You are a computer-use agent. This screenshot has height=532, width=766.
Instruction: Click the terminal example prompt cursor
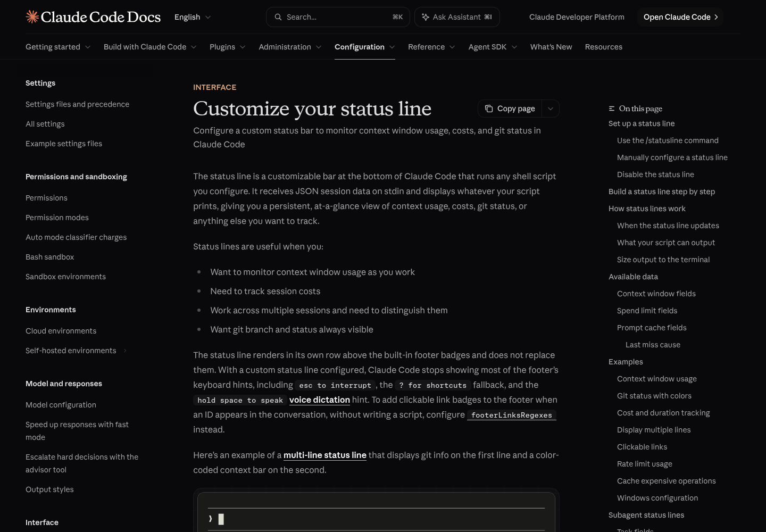(221, 519)
